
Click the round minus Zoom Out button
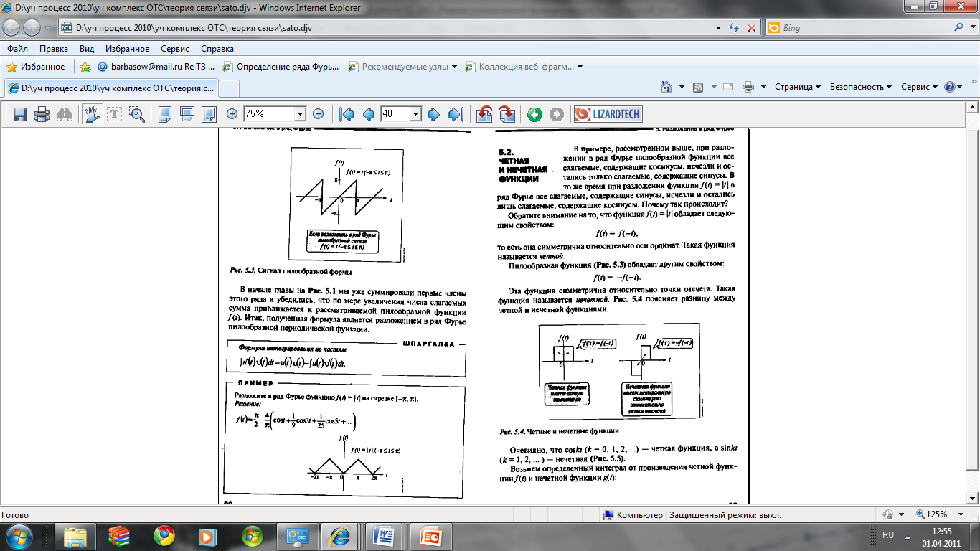319,114
